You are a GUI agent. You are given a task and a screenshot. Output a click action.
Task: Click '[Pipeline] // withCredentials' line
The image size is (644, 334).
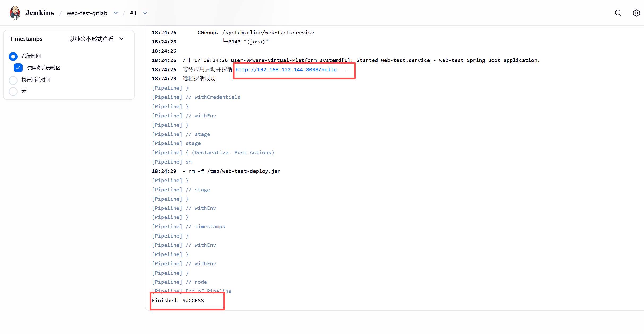click(x=196, y=97)
